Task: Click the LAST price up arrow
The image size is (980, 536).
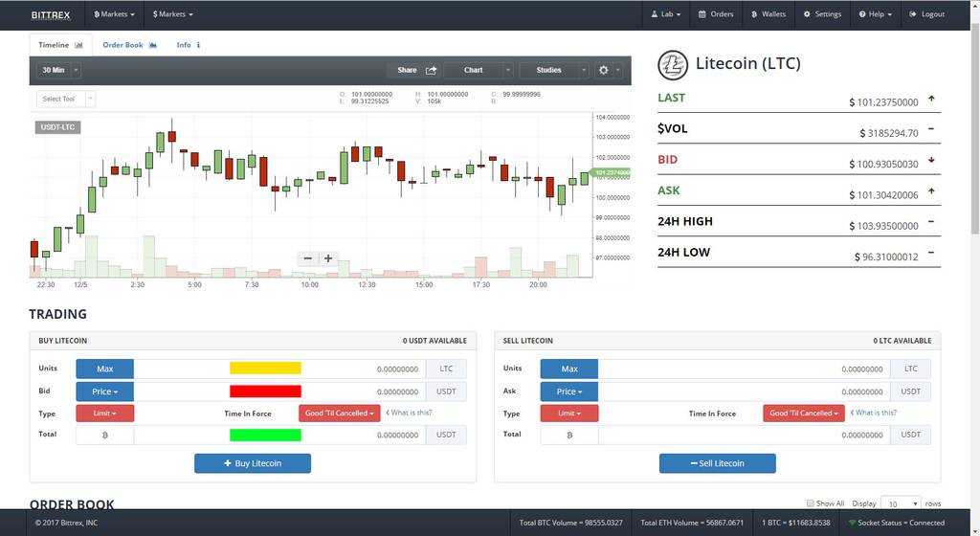Action: click(931, 99)
